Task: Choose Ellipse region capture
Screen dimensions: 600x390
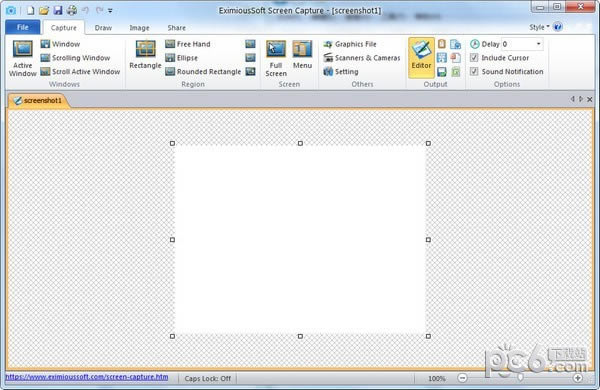Action: (x=182, y=58)
